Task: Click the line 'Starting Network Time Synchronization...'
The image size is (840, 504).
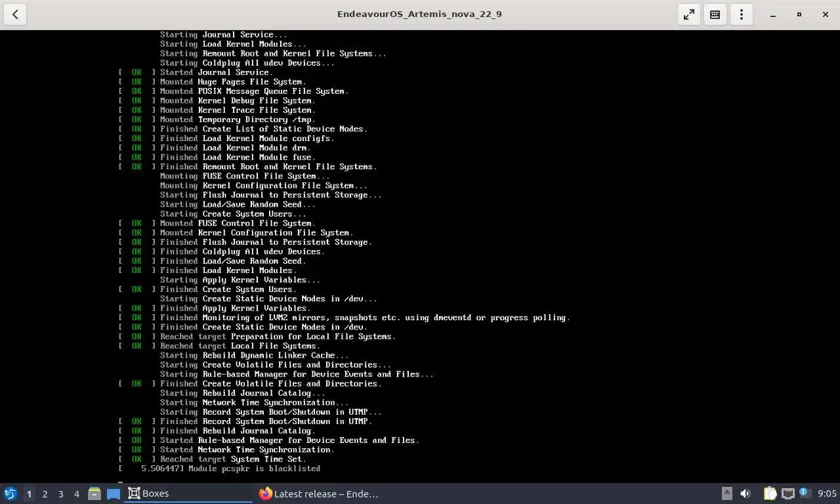Action: click(x=254, y=402)
